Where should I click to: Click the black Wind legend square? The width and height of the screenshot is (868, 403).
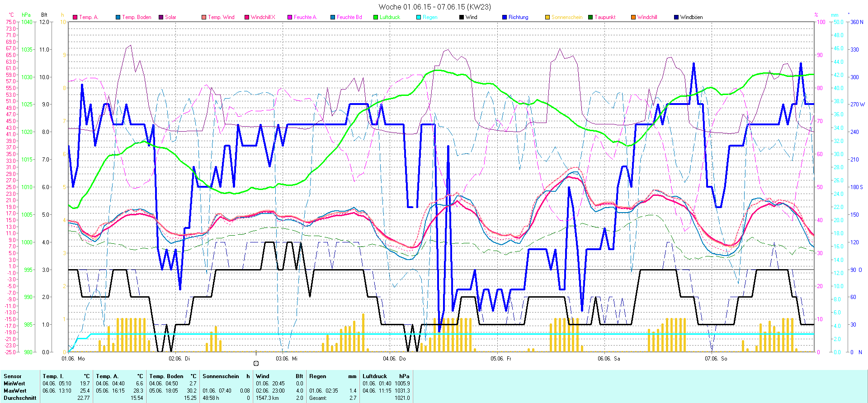pos(462,17)
